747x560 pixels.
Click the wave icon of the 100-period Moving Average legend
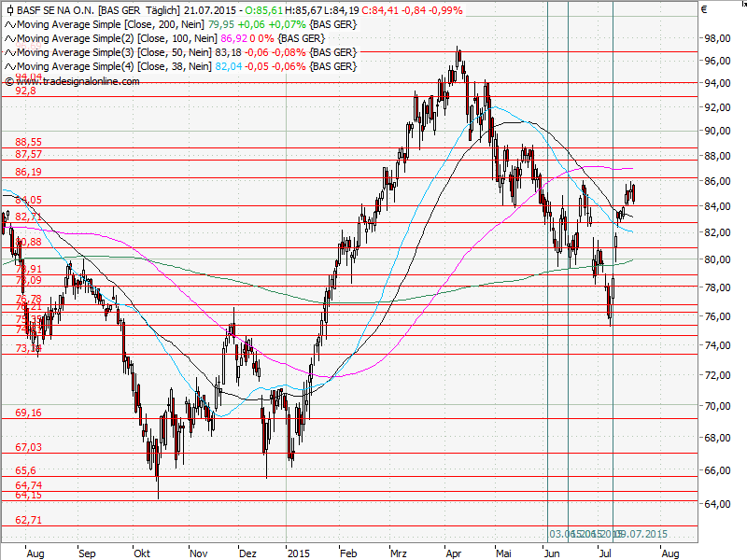coord(8,39)
